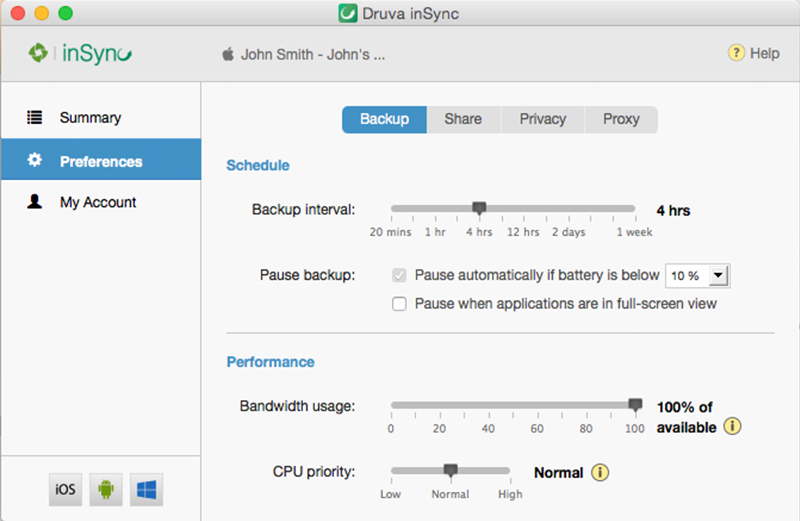Click the '1 hr' interval label

435,232
